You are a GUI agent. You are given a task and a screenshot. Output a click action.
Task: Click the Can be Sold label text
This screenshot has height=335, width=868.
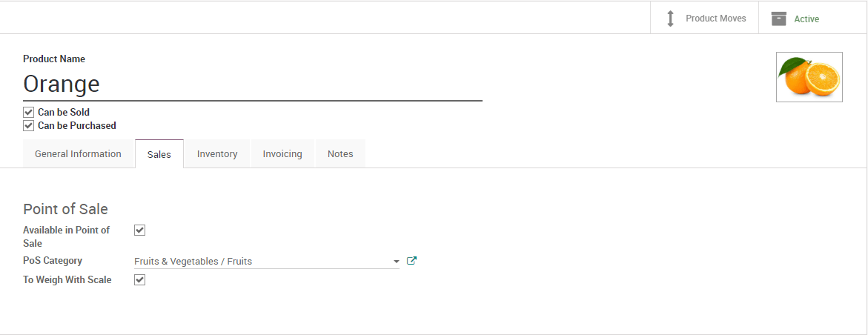tap(64, 112)
